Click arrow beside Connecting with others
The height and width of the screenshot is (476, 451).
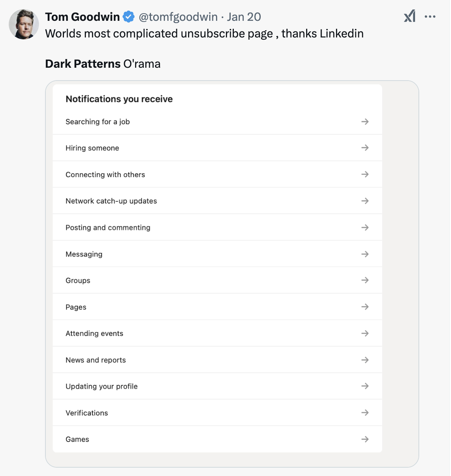pyautogui.click(x=365, y=174)
